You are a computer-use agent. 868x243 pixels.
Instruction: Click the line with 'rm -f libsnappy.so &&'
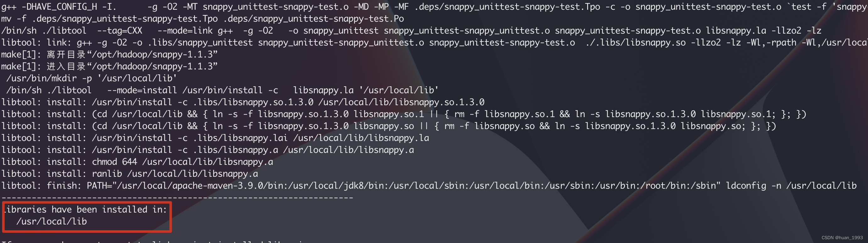[388, 126]
